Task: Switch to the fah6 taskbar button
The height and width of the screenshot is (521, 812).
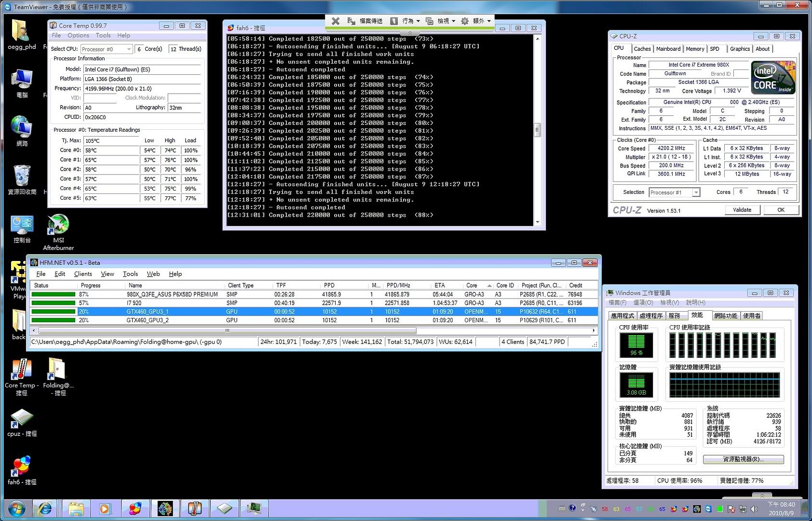Action: point(135,508)
